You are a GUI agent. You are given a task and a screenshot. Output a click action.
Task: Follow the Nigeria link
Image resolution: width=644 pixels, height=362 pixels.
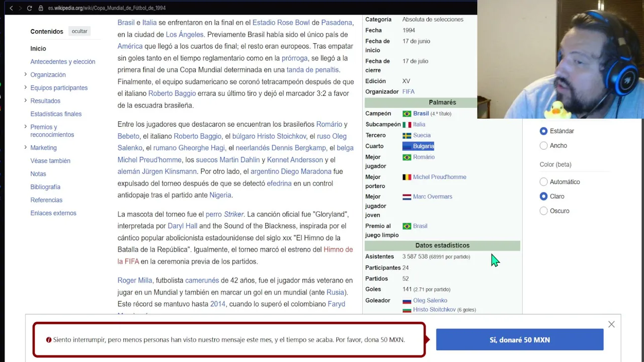pyautogui.click(x=220, y=195)
